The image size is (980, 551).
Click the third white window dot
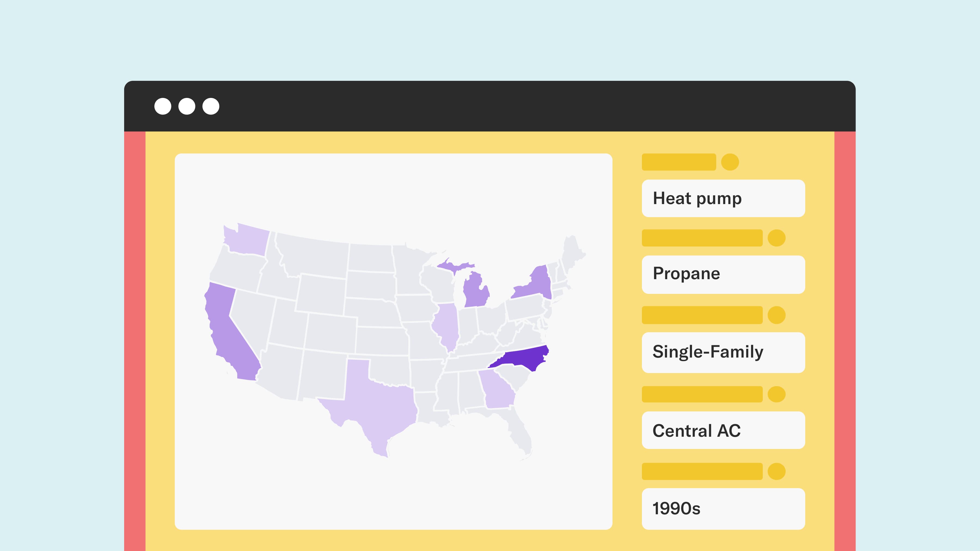[x=211, y=106]
